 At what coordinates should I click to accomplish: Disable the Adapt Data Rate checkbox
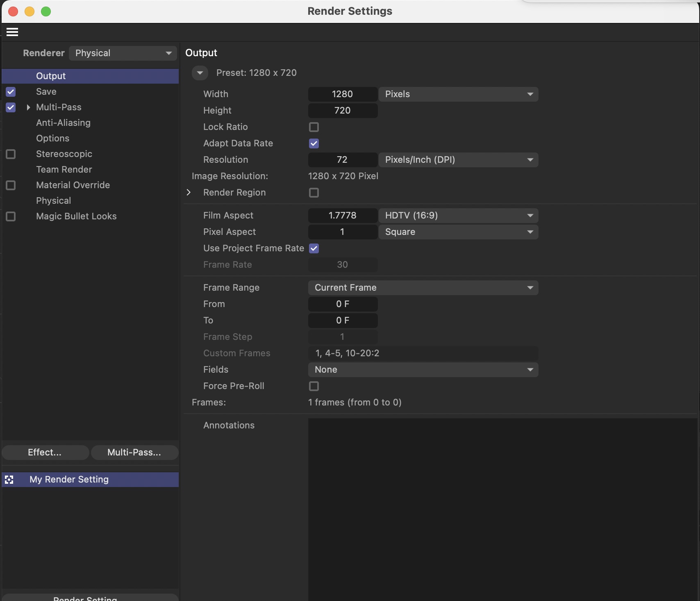[x=314, y=143]
